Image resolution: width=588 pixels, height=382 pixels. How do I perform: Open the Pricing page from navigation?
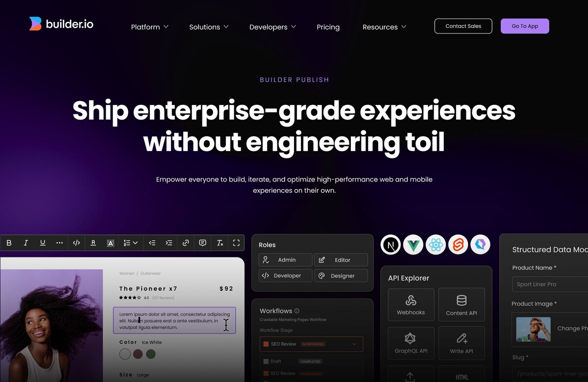point(328,27)
